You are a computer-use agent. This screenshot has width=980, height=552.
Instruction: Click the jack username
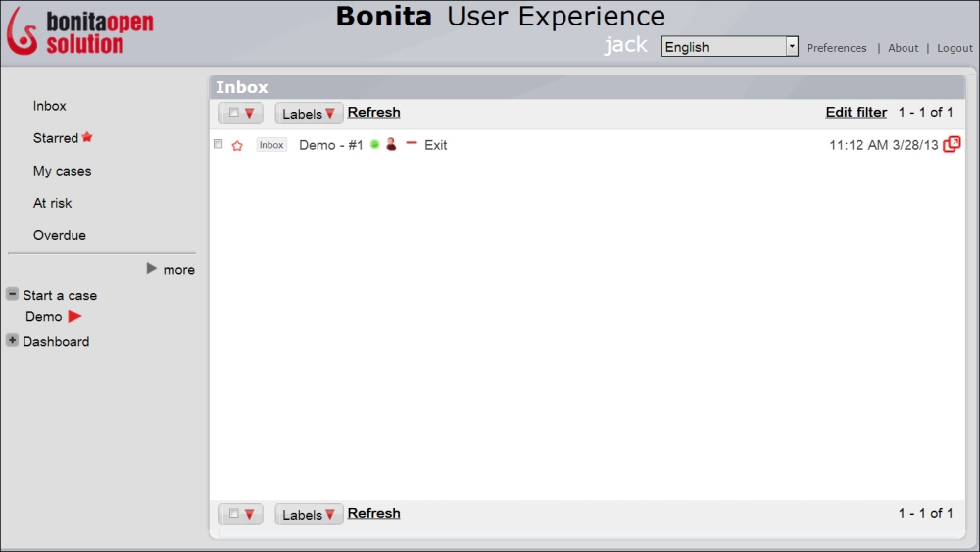coord(625,45)
